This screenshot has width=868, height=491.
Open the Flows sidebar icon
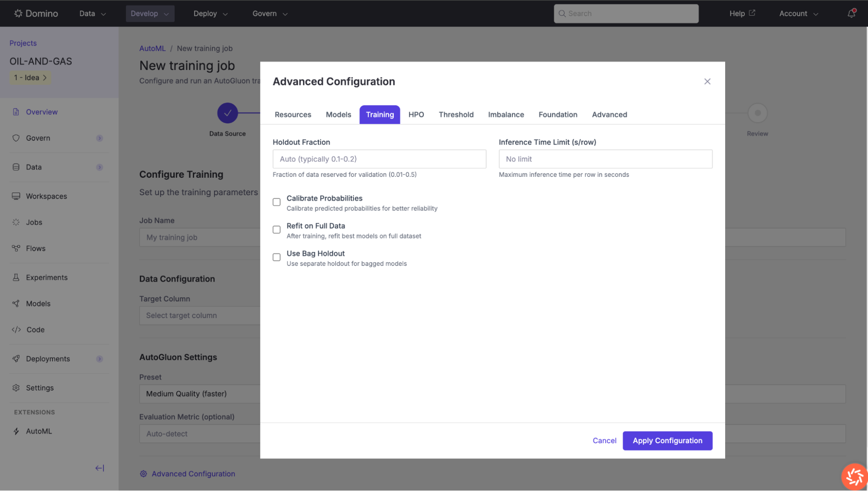pyautogui.click(x=16, y=248)
